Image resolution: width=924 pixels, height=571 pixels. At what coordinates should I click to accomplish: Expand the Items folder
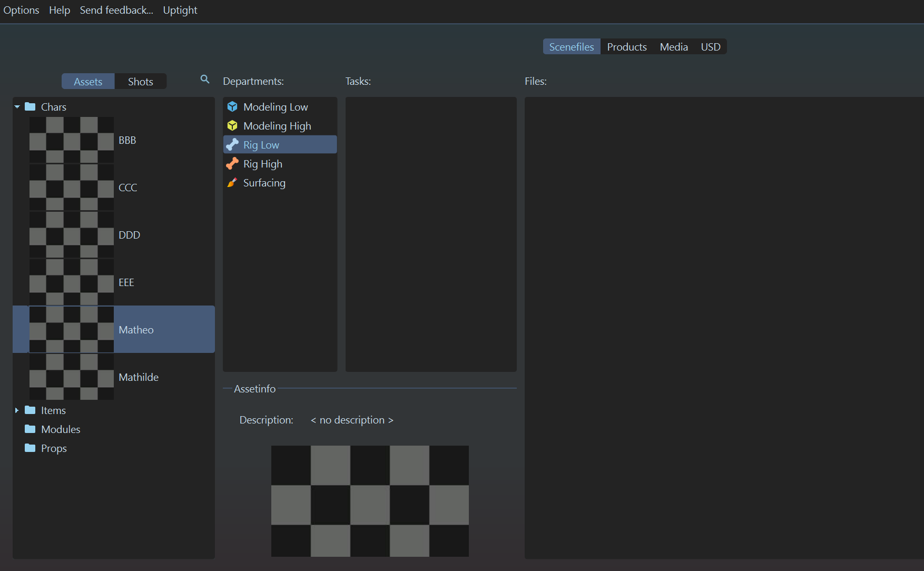point(17,410)
